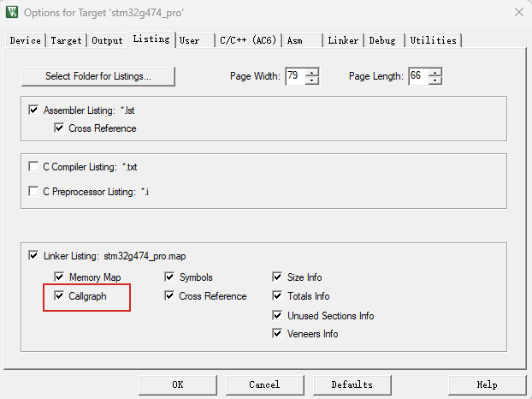Uncheck Assembler Listing checkbox
This screenshot has width=532, height=399.
pos(33,110)
